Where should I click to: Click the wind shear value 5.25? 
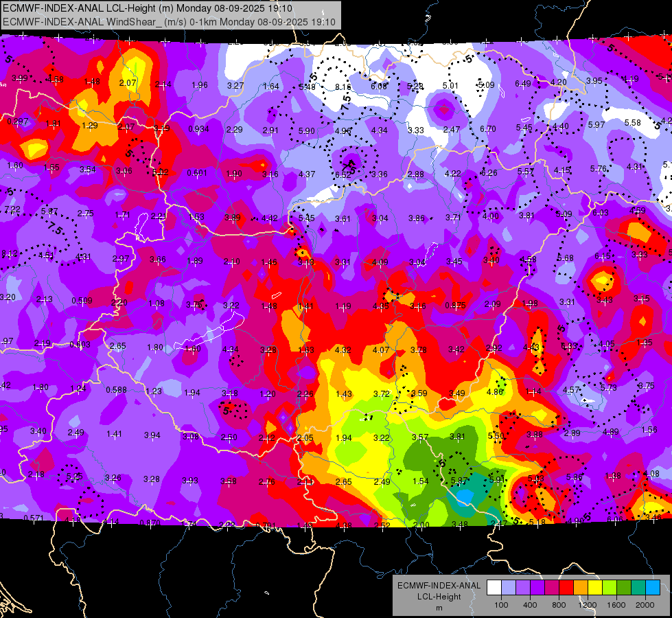(x=75, y=477)
